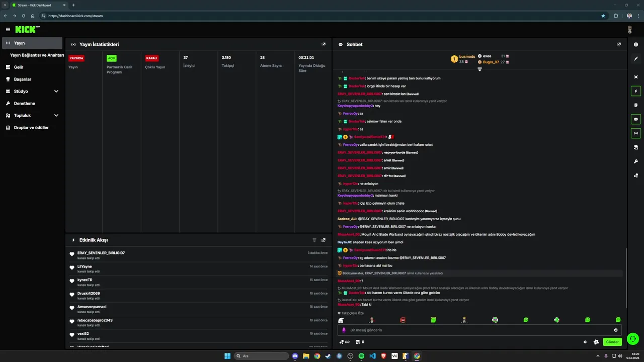Click the chat panel scrollbar

pyautogui.click(x=626, y=278)
